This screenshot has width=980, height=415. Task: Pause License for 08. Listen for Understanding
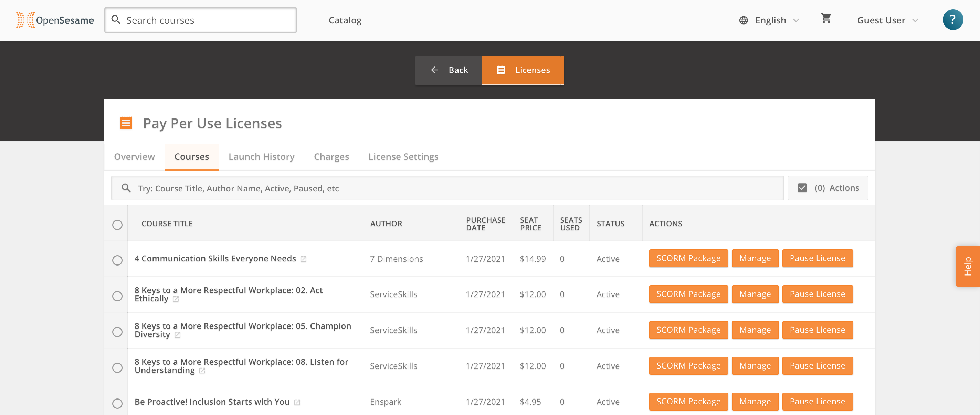[x=817, y=366]
